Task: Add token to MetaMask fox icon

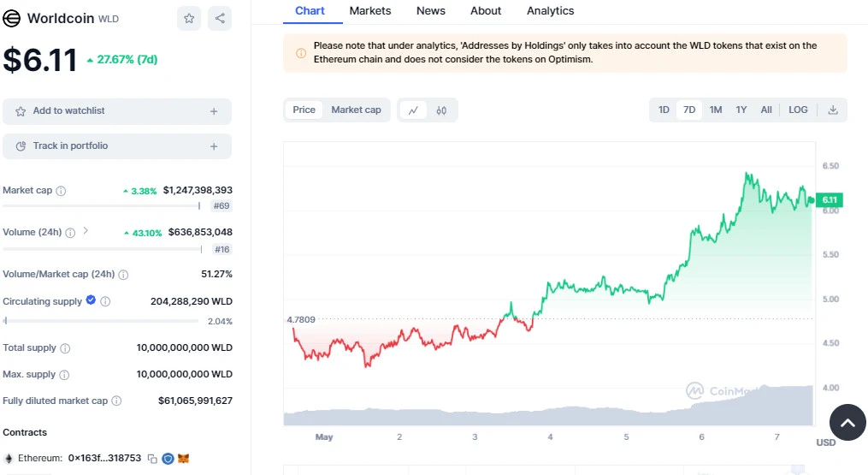Action: (183, 459)
